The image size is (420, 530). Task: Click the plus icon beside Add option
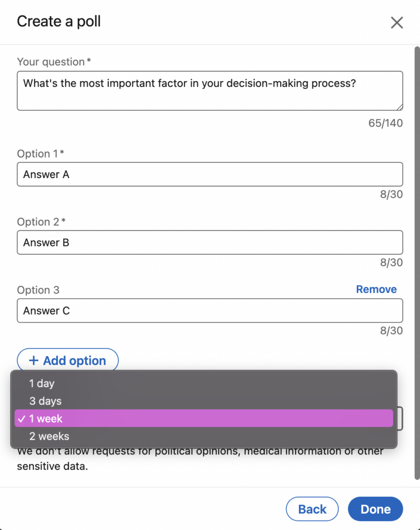coord(34,361)
